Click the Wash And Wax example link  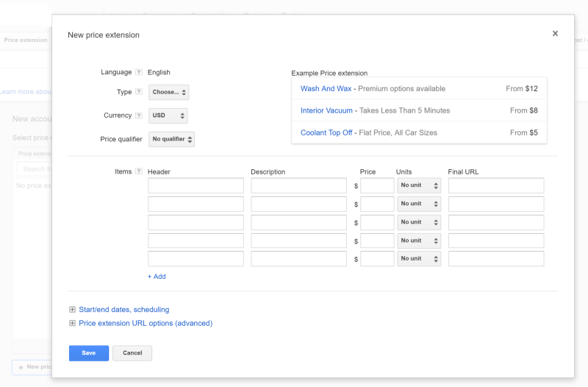point(326,89)
